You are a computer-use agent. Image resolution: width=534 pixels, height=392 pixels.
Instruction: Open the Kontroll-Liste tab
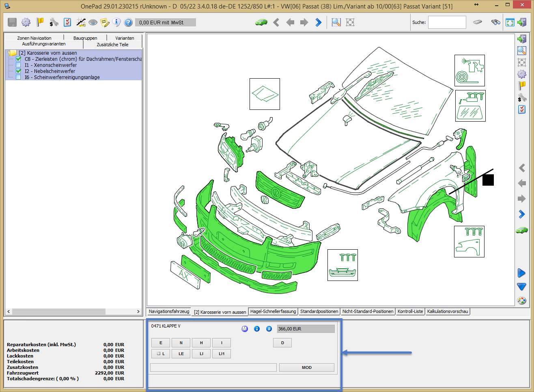[410, 311]
